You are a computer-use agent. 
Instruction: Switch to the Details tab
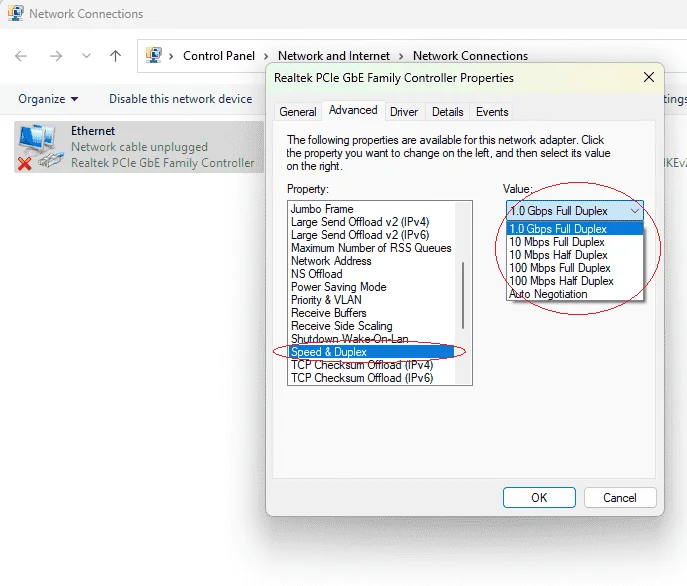(447, 112)
